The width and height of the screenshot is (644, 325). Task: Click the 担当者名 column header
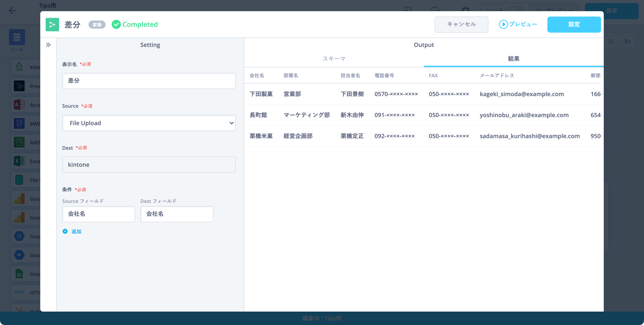pos(350,76)
